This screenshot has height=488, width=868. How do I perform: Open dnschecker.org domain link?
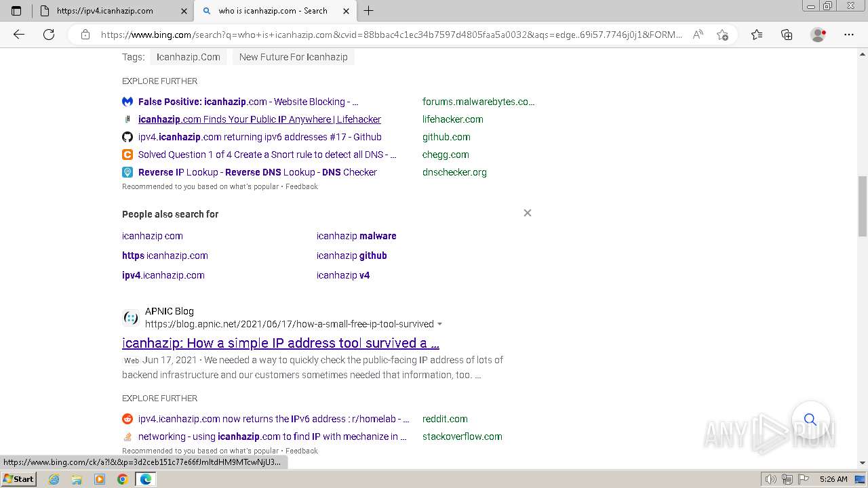pos(454,172)
